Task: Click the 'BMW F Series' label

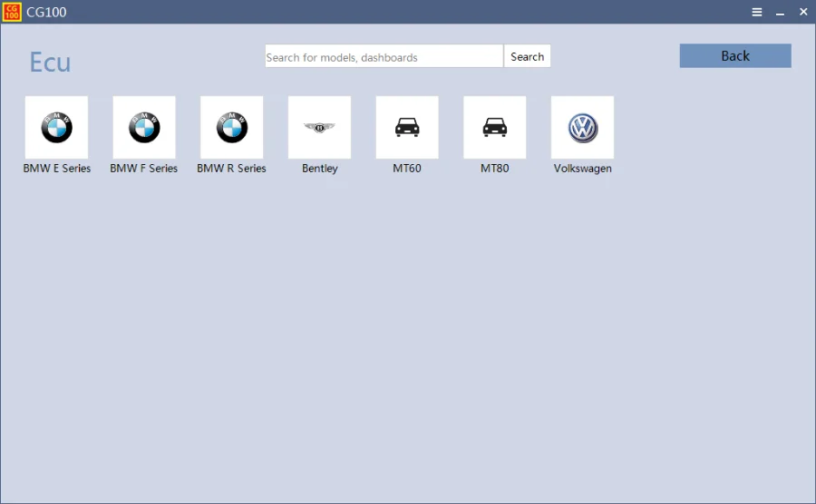Action: (143, 169)
